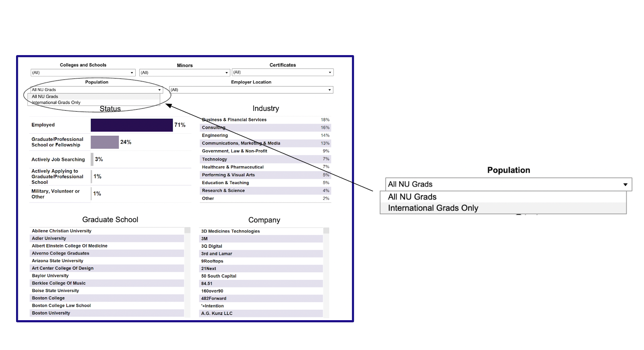
Task: Select Art Center College Of Design
Action: pos(107,268)
